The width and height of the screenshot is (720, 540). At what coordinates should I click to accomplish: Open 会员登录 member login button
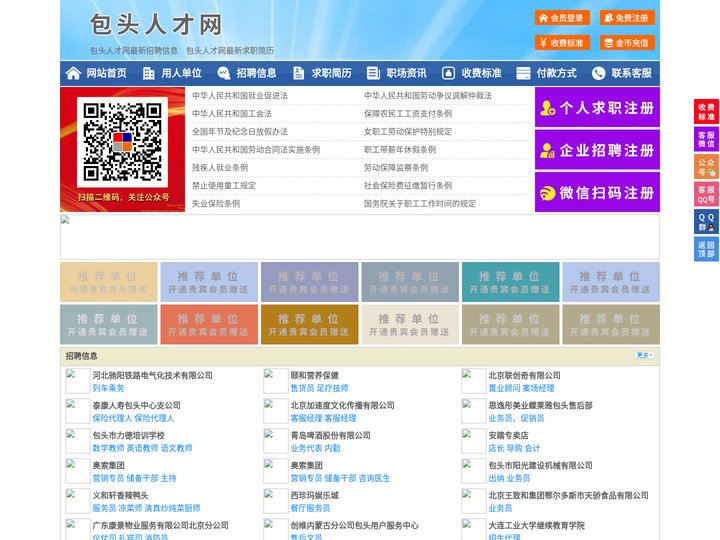click(562, 18)
